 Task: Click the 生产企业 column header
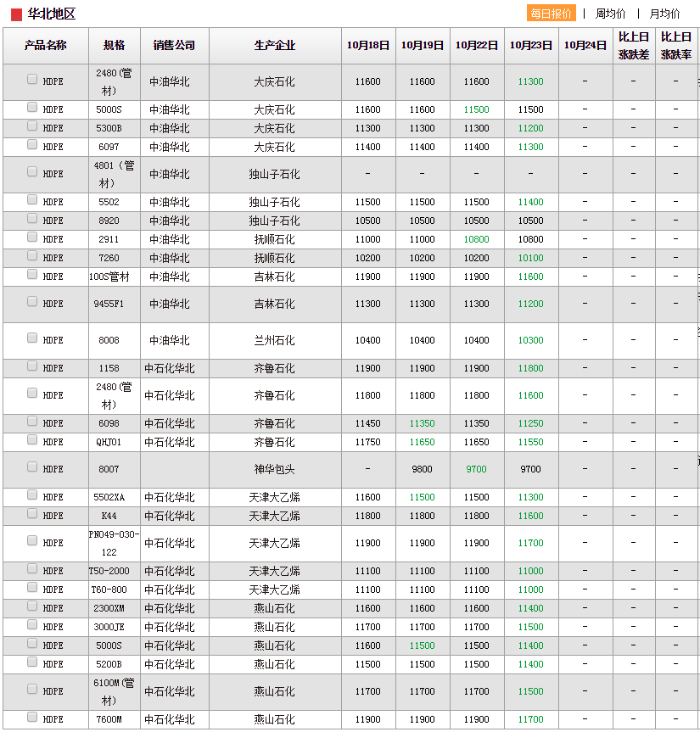click(275, 45)
